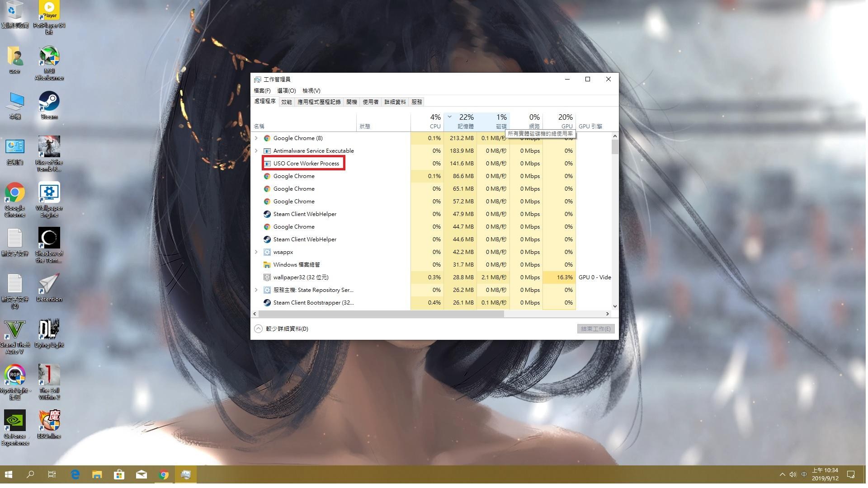Click the volume icon in system tray
Screen dimensions: 868x488
pyautogui.click(x=793, y=474)
